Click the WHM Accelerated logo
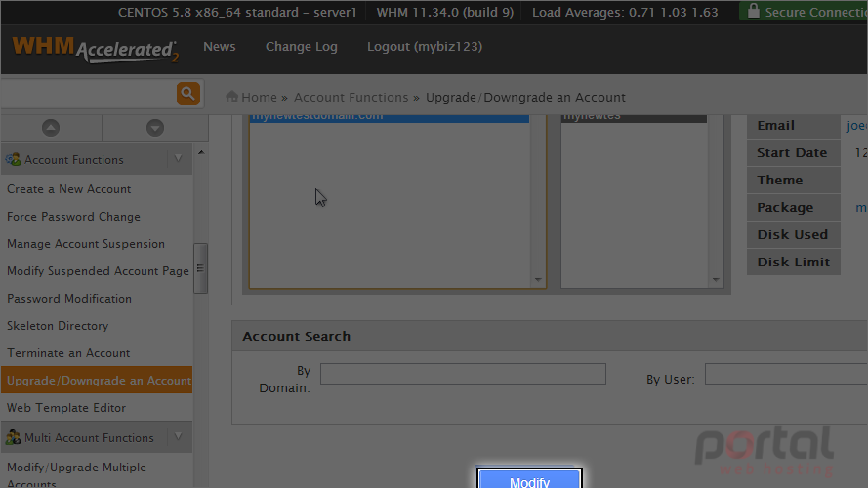The height and width of the screenshot is (488, 868). (x=96, y=49)
